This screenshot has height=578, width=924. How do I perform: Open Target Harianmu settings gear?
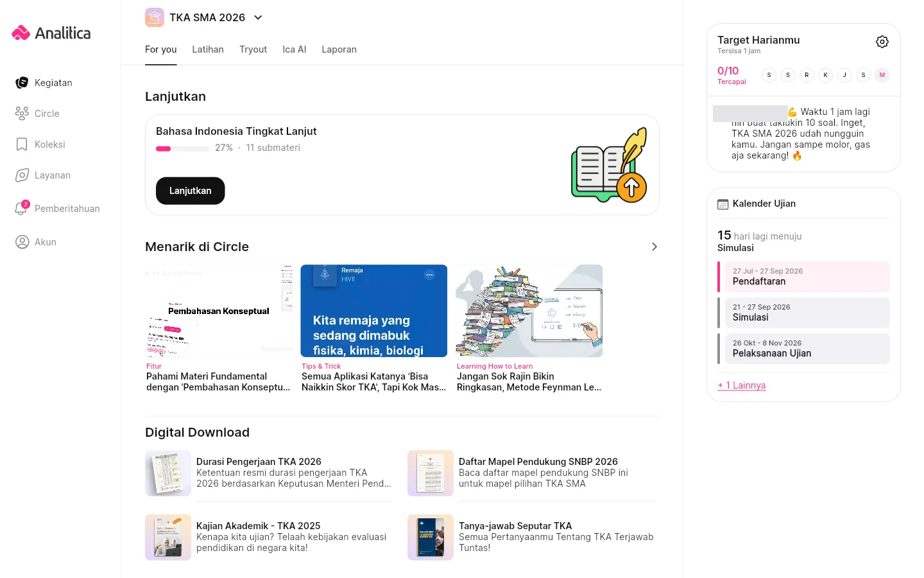tap(882, 42)
